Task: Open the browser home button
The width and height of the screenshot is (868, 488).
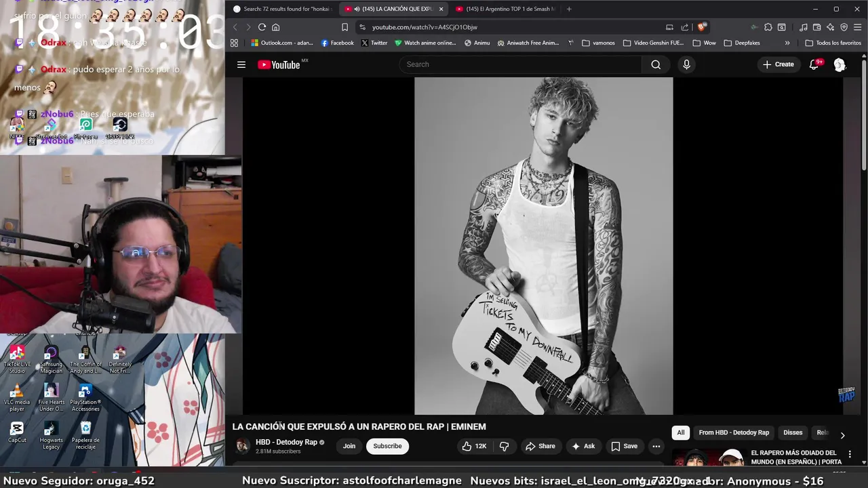Action: [275, 27]
